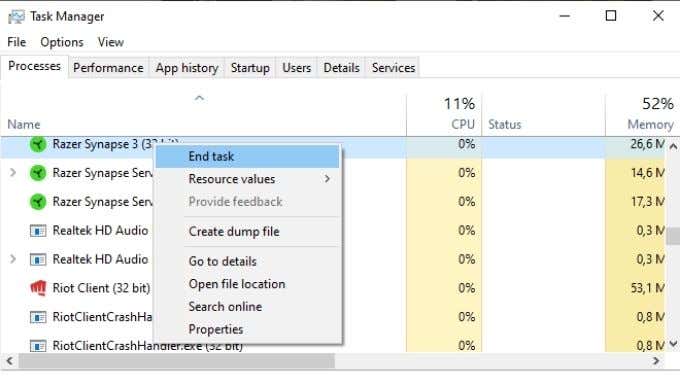
Task: Click the first Realtek HD Audio icon
Action: coord(38,230)
